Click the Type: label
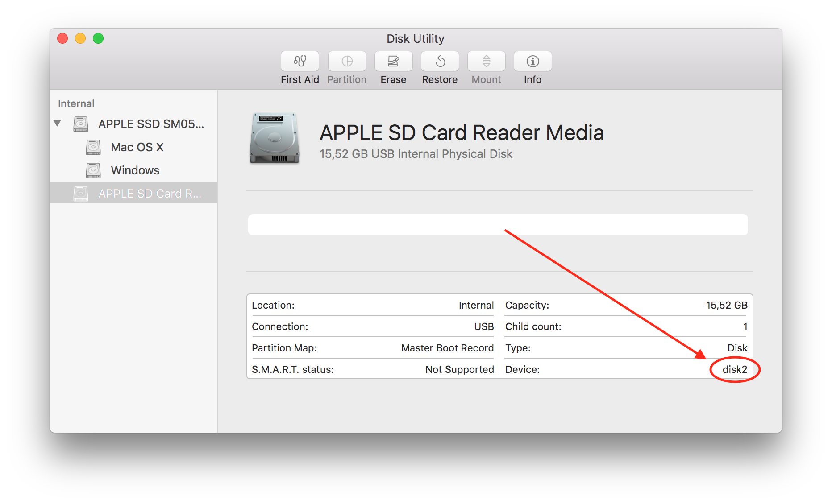832x504 pixels. pos(518,348)
